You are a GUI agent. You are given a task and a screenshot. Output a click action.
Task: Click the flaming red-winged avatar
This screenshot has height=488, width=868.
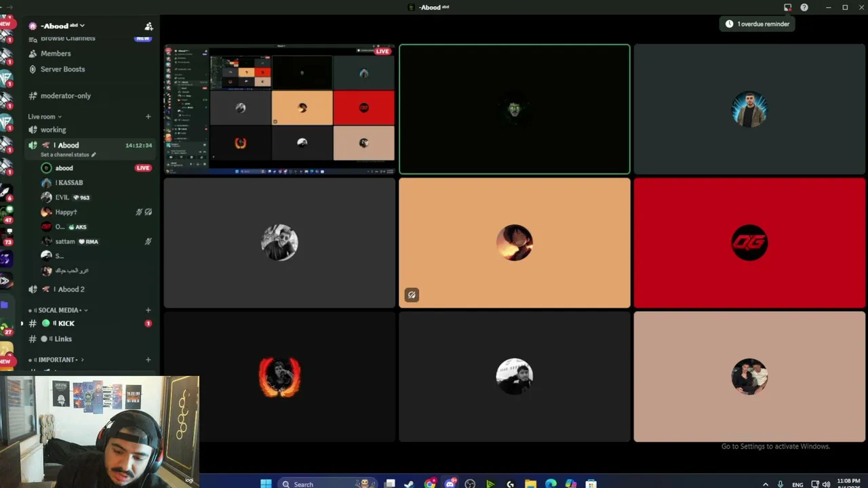click(279, 376)
